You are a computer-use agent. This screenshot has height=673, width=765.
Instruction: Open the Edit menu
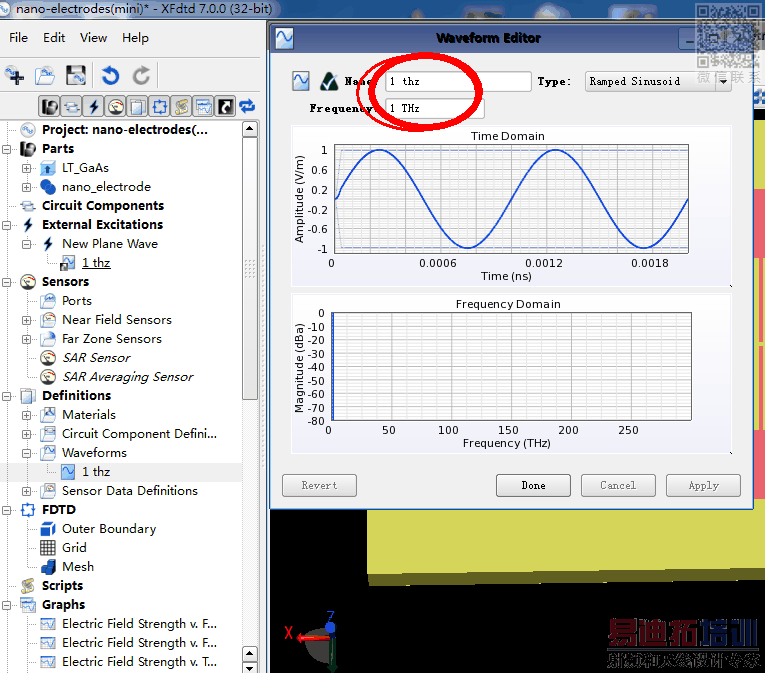click(54, 38)
